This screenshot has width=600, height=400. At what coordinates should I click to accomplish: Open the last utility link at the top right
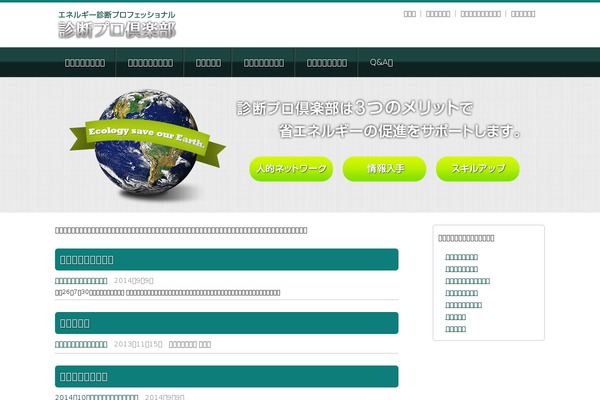coord(523,14)
